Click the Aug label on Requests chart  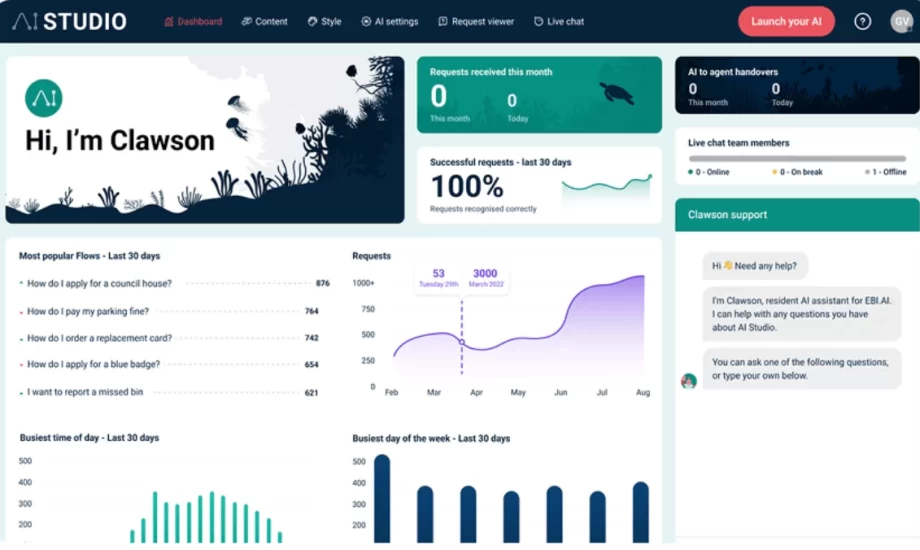[x=643, y=392]
